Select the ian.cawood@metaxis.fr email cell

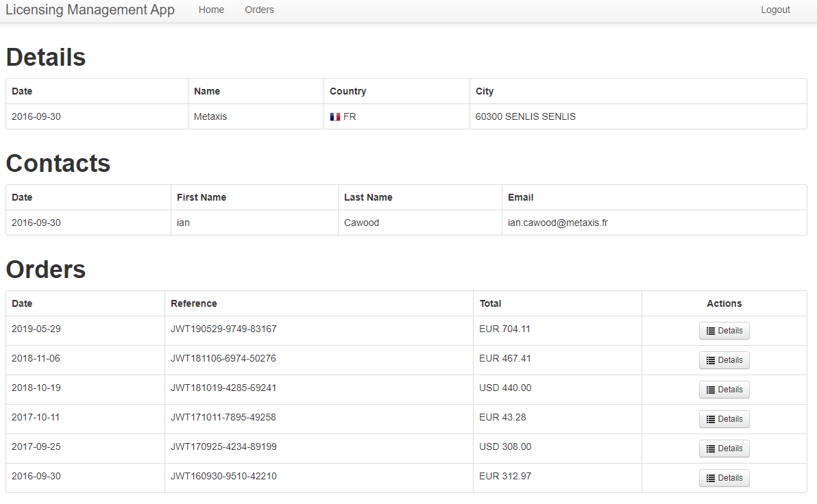(x=557, y=223)
